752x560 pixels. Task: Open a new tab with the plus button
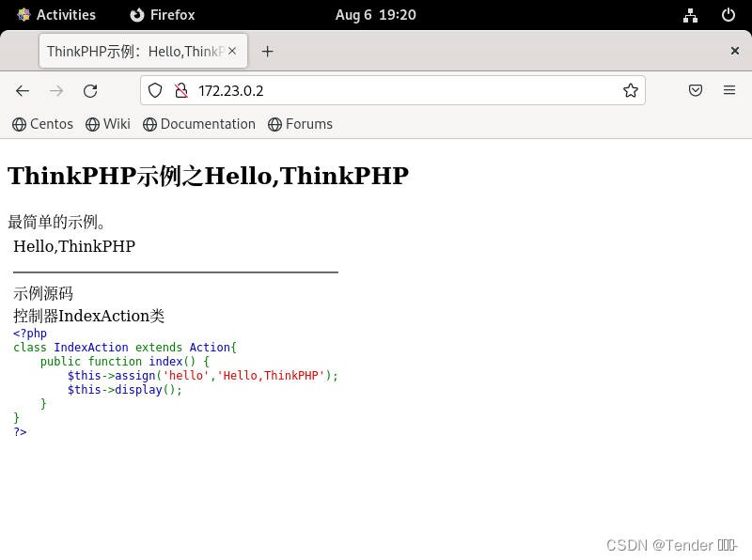pyautogui.click(x=267, y=51)
